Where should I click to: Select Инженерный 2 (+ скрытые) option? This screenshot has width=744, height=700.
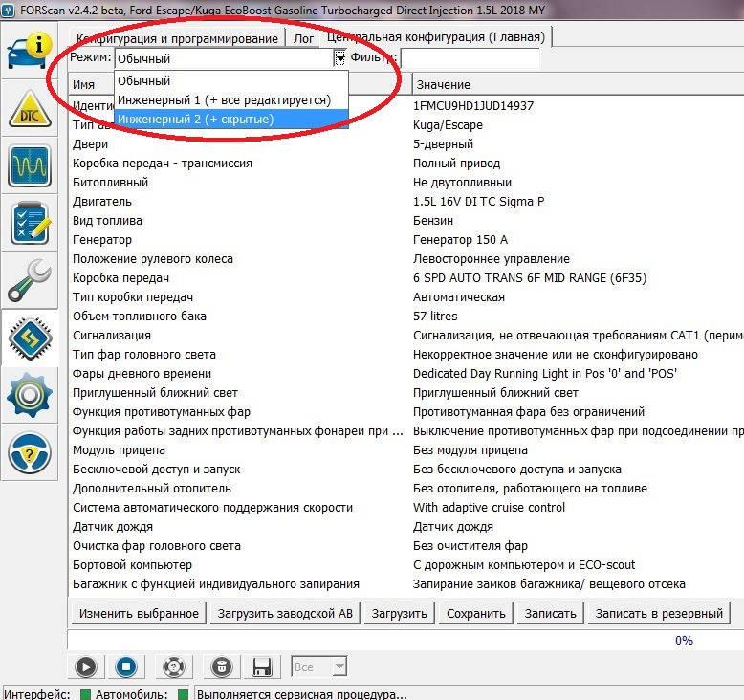point(231,120)
